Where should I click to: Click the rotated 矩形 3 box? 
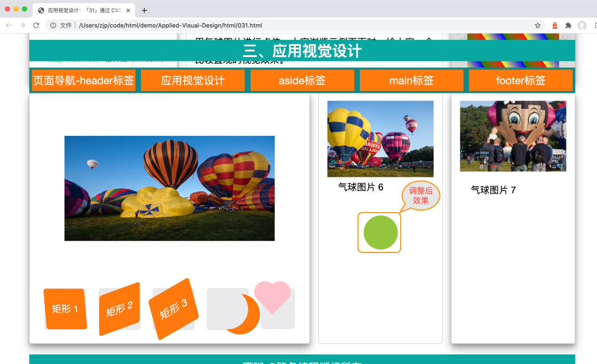[174, 309]
